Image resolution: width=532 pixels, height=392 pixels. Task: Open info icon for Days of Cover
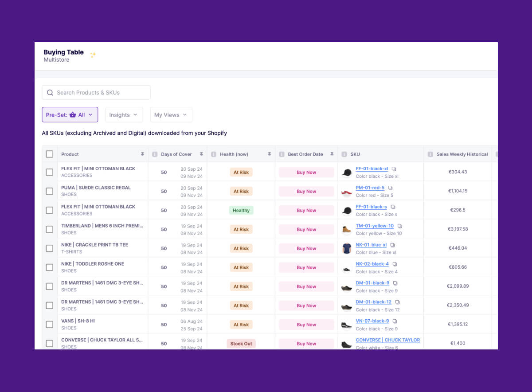pos(155,154)
